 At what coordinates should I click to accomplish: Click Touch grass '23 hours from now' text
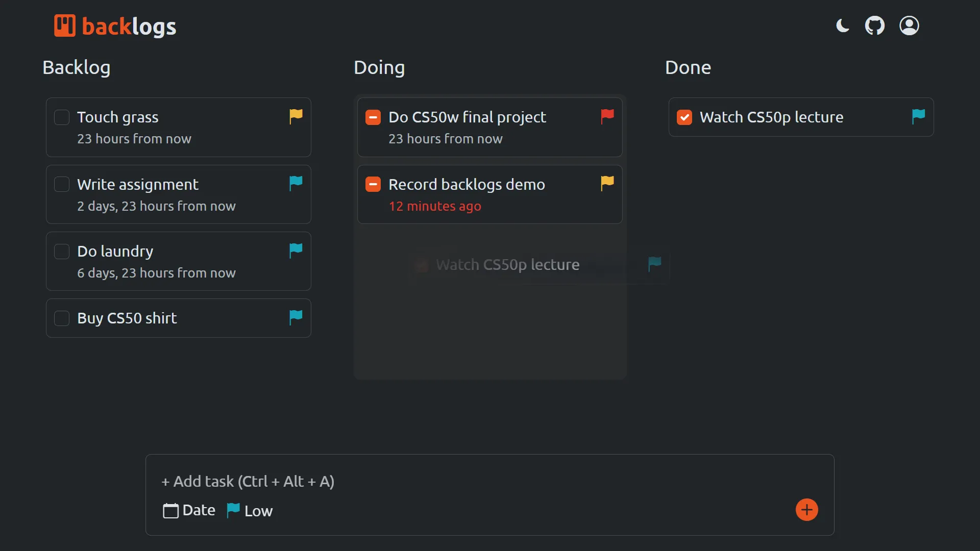tap(134, 139)
